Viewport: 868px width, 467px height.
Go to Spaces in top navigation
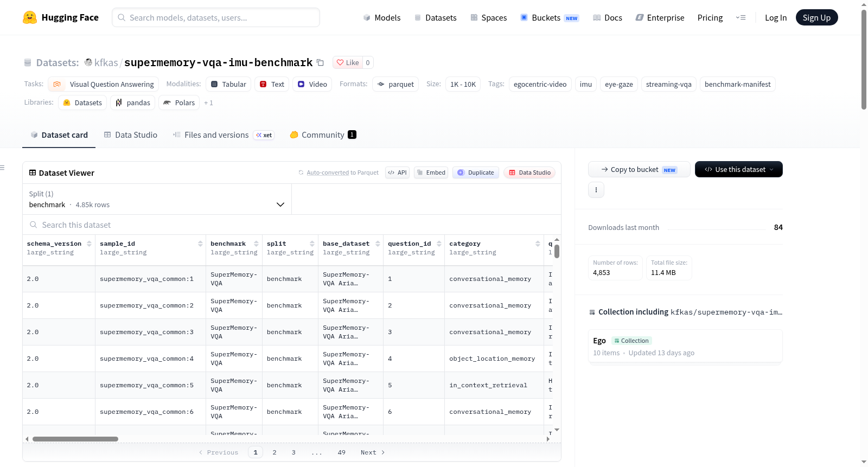tap(488, 18)
